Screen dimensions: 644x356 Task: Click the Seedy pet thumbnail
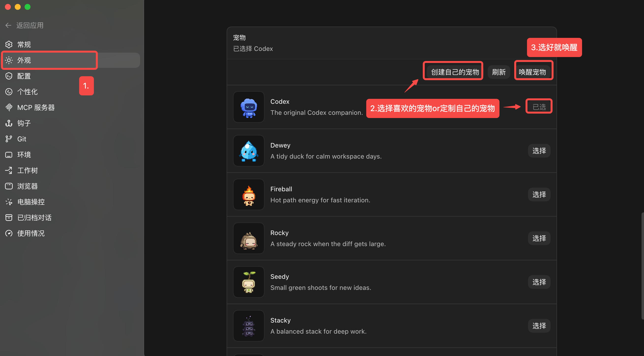tap(249, 282)
